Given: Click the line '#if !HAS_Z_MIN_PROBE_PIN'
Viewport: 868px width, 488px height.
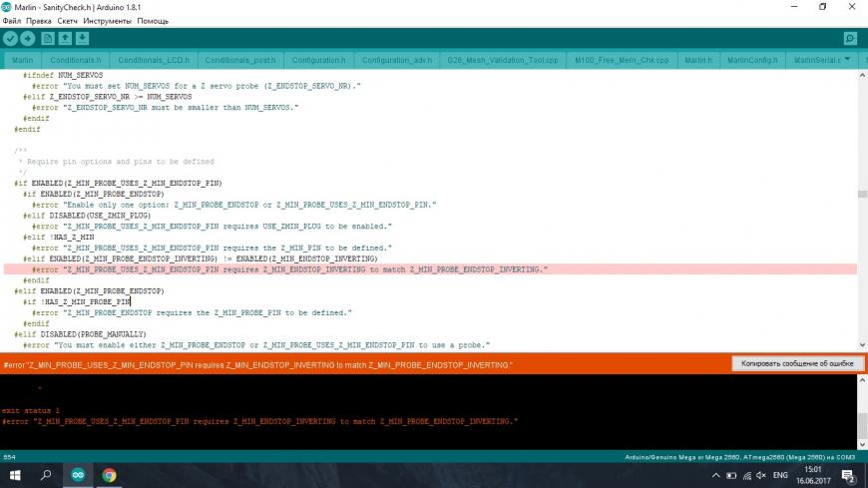Looking at the screenshot, I should click(x=77, y=302).
